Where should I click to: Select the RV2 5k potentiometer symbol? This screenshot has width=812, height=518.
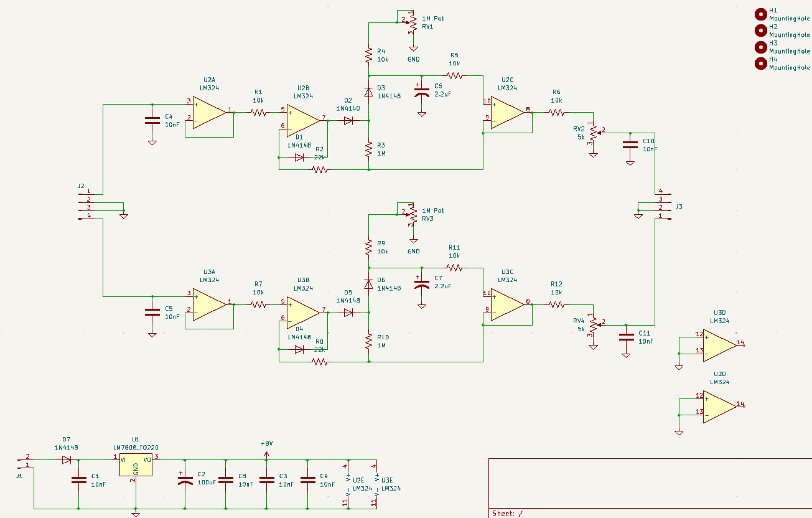[594, 132]
